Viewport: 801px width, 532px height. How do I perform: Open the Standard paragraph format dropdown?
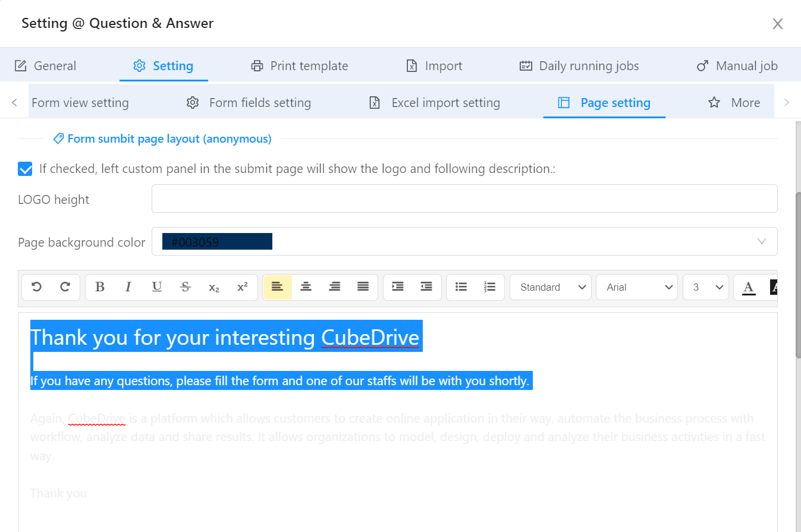551,287
